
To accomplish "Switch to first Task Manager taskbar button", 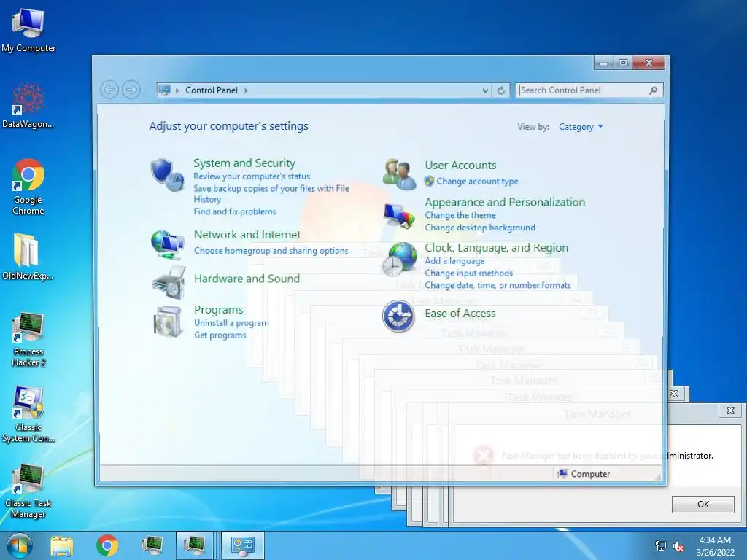I will 152,545.
